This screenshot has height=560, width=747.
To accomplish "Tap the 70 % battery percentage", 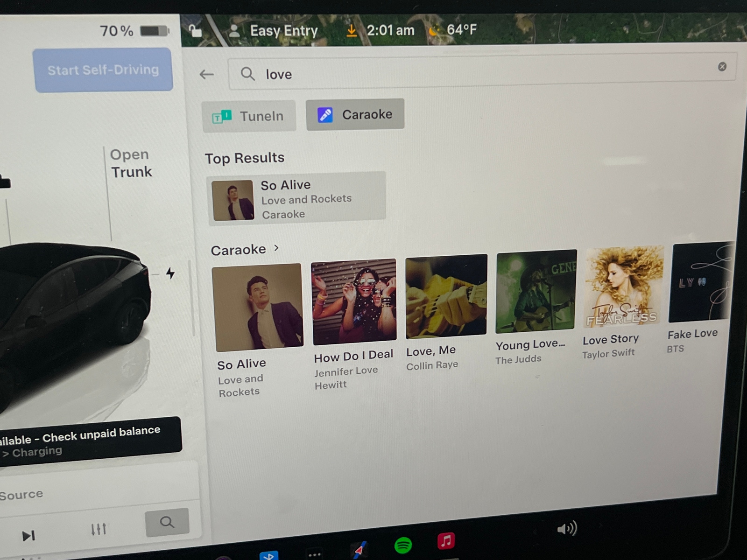I will [x=116, y=31].
